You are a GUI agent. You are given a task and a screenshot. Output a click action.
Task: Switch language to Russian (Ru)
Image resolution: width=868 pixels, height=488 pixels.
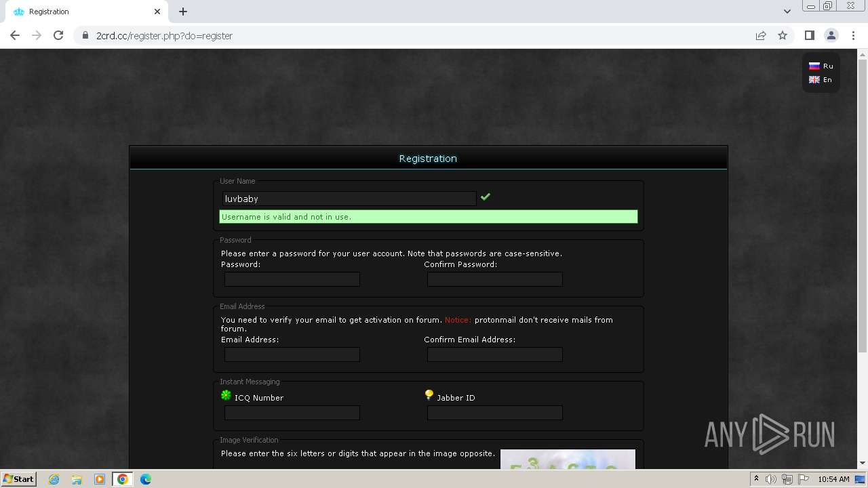(821, 66)
